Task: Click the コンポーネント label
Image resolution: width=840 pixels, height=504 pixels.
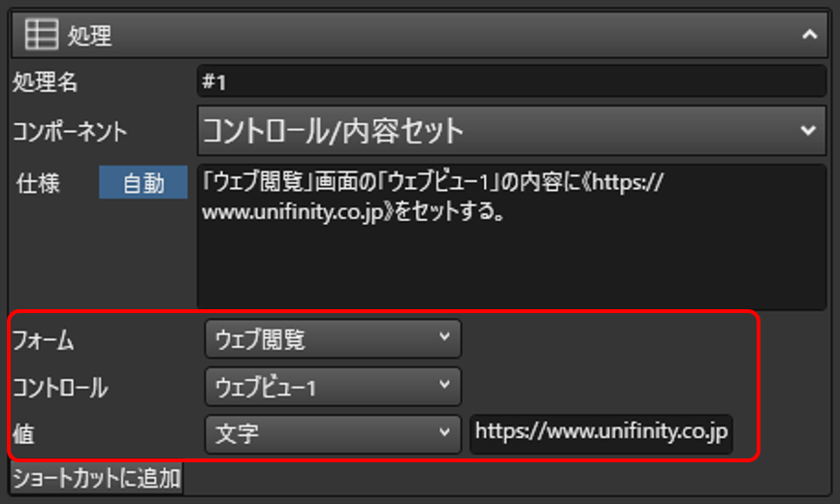Action: tap(70, 131)
